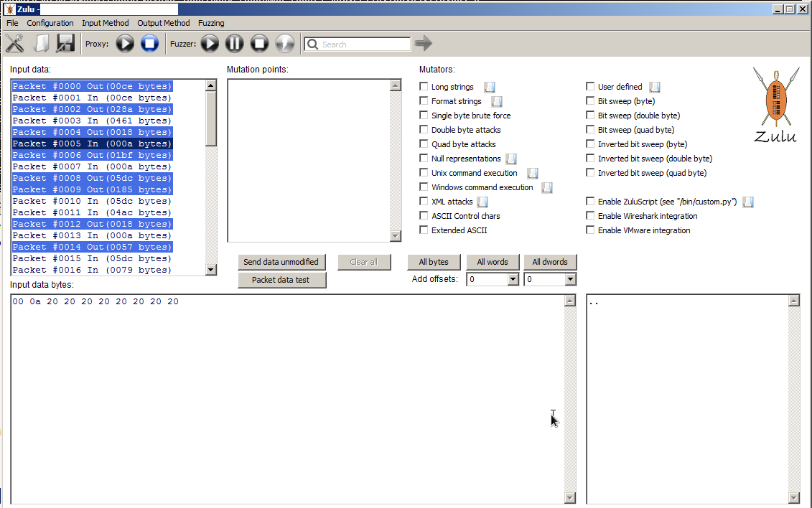The width and height of the screenshot is (812, 508).
Task: Click the All dwords button
Action: click(550, 263)
